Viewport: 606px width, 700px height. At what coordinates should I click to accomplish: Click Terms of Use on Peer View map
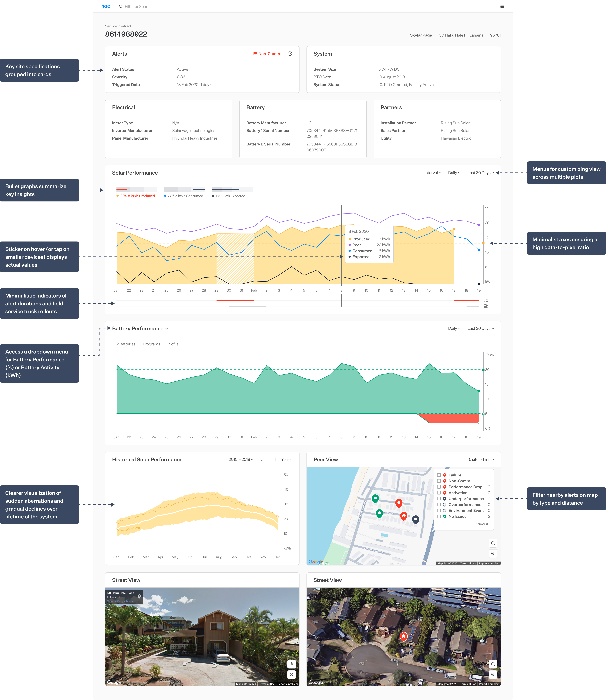point(468,563)
